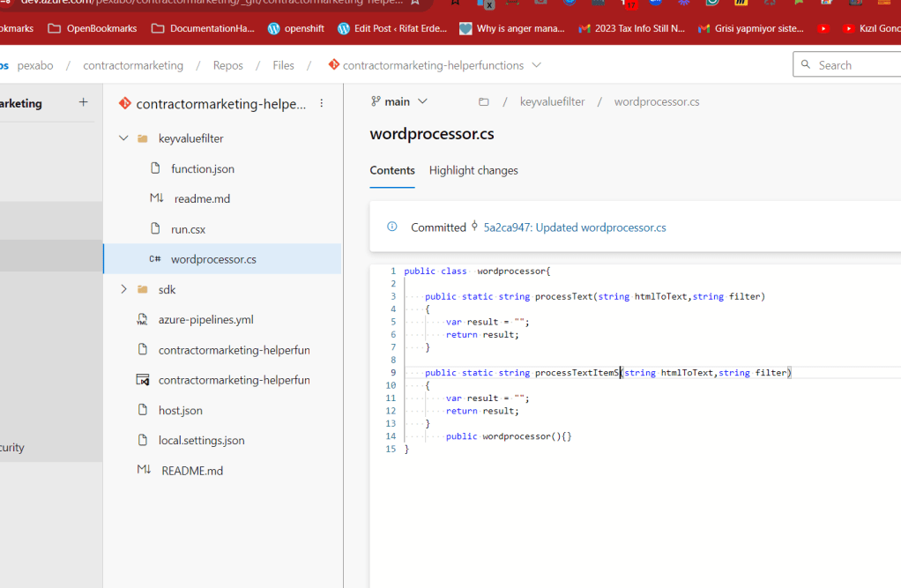Open the repository more options menu
This screenshot has width=901, height=588.
tap(321, 103)
